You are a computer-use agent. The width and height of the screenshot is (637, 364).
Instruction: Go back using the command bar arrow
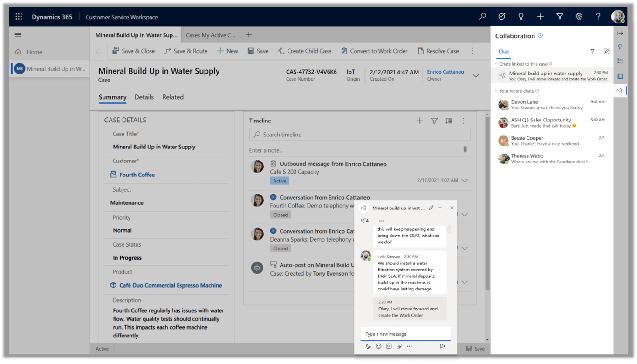[98, 51]
